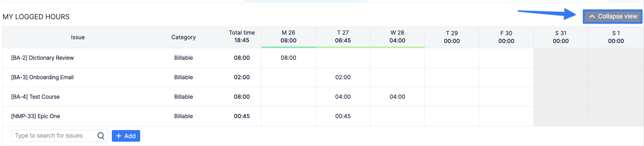The image size is (644, 146).
Task: Edit the 00:45 Tuesday entry for Epic One
Action: click(x=343, y=116)
